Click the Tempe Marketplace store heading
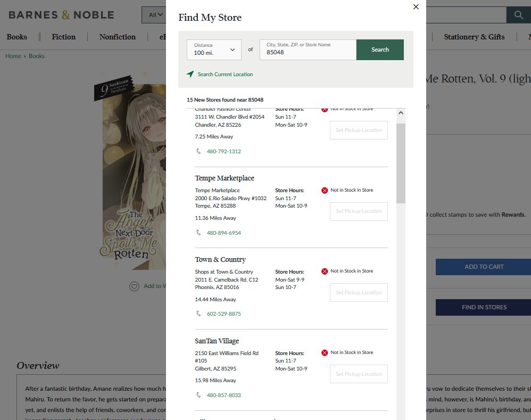Screen dimensions: 531x420 (x=225, y=178)
